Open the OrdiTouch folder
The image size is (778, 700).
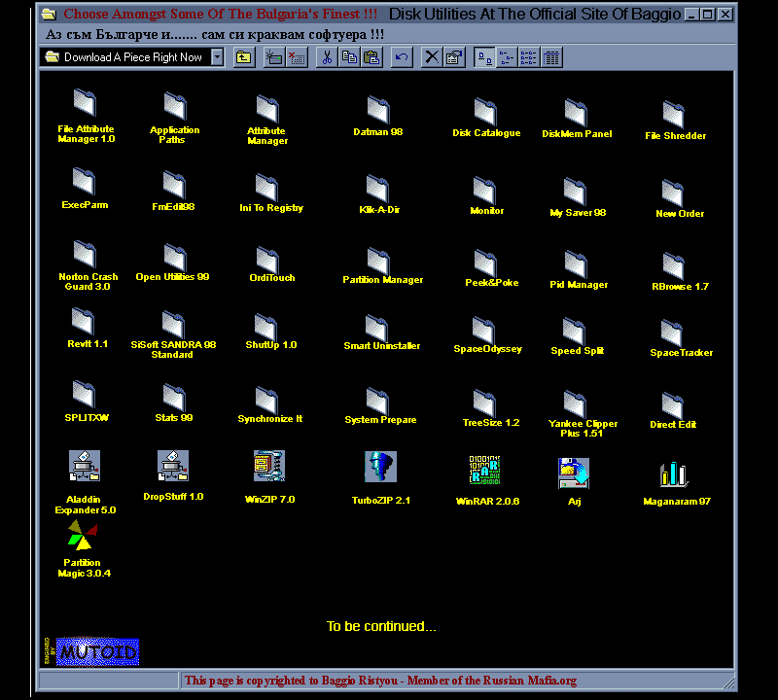[267, 261]
